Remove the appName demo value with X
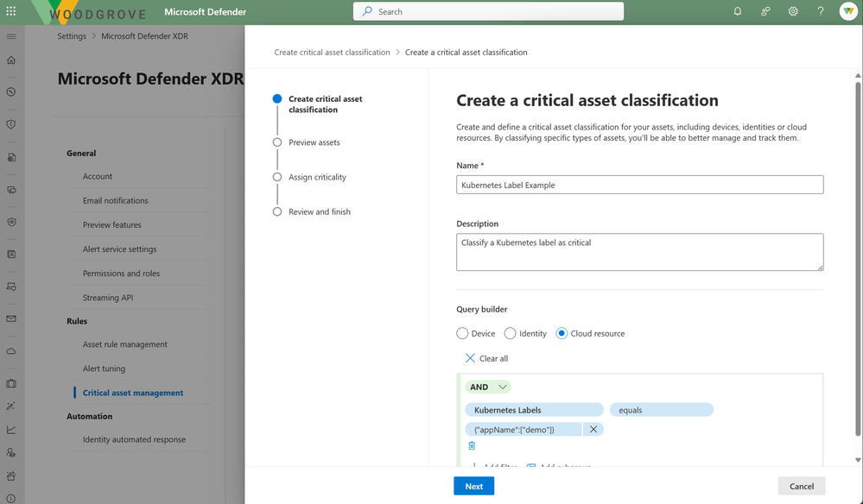This screenshot has width=863, height=504. pyautogui.click(x=593, y=429)
